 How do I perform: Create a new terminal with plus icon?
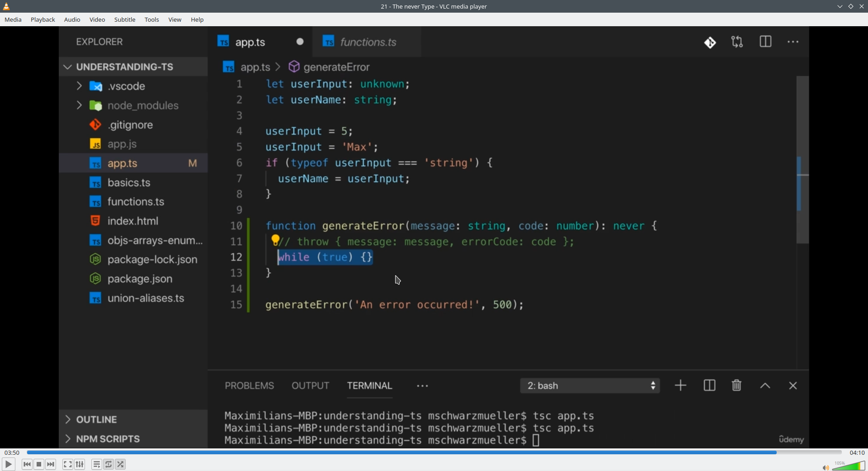(680, 386)
